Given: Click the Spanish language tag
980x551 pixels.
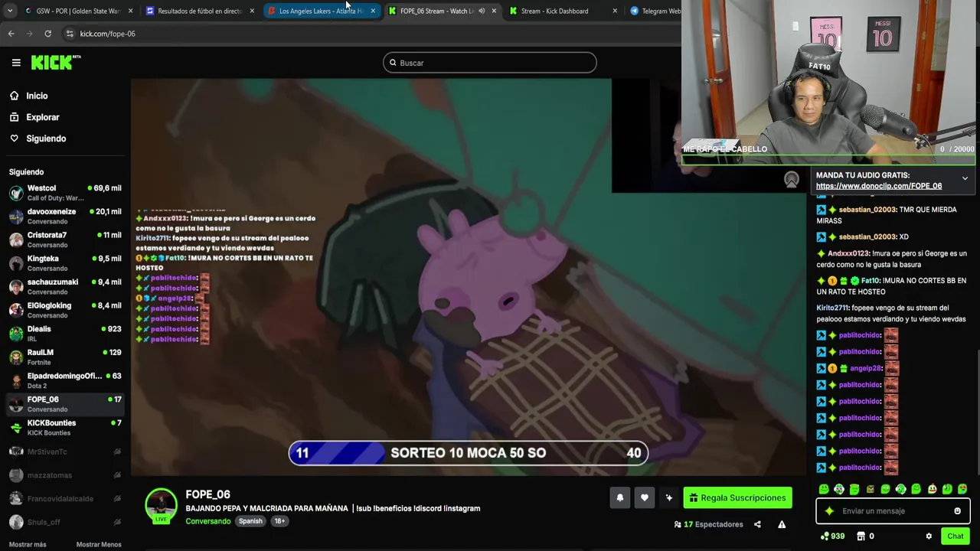Looking at the screenshot, I should [250, 521].
